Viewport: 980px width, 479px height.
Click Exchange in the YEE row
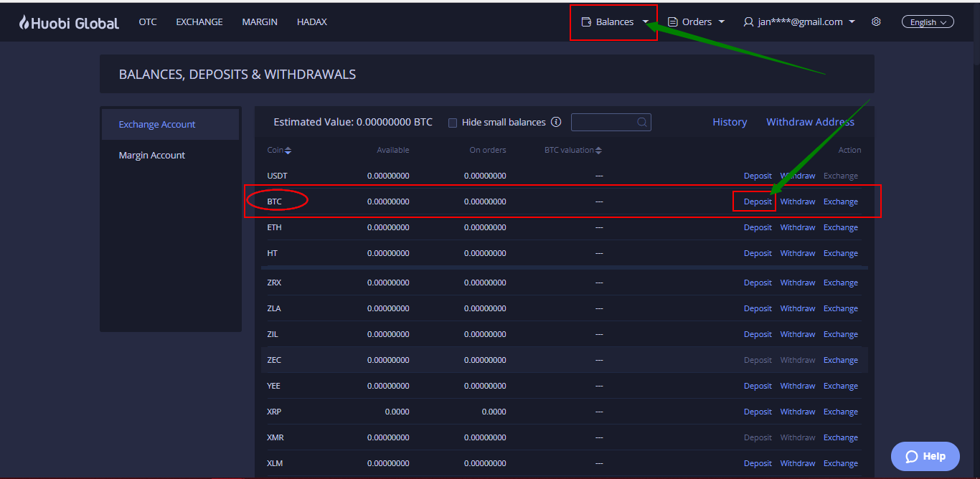841,386
